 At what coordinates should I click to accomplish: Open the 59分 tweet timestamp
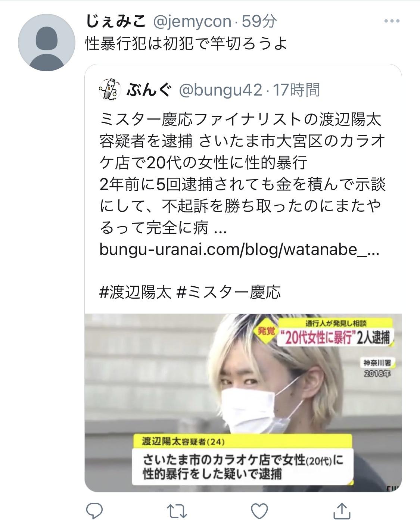259,21
